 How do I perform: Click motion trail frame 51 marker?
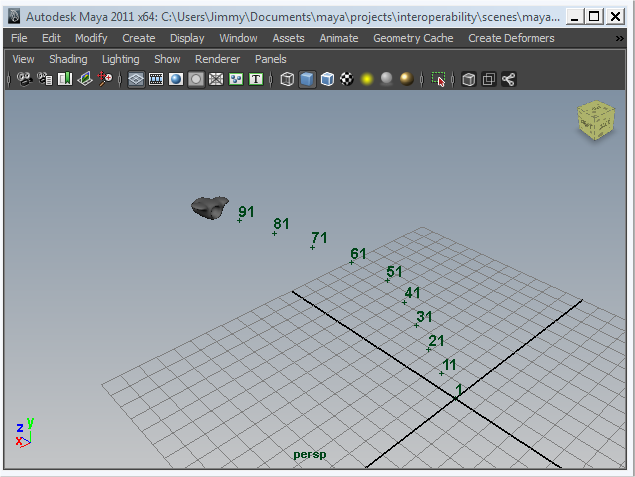pos(388,280)
